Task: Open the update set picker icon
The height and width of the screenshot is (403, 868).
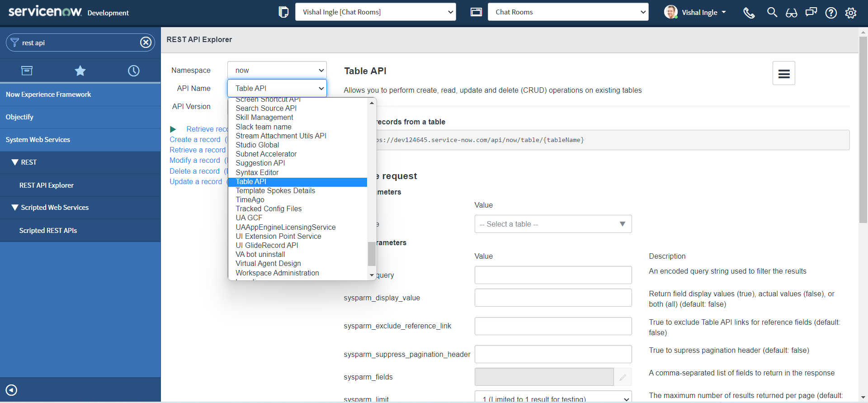Action: (x=283, y=12)
